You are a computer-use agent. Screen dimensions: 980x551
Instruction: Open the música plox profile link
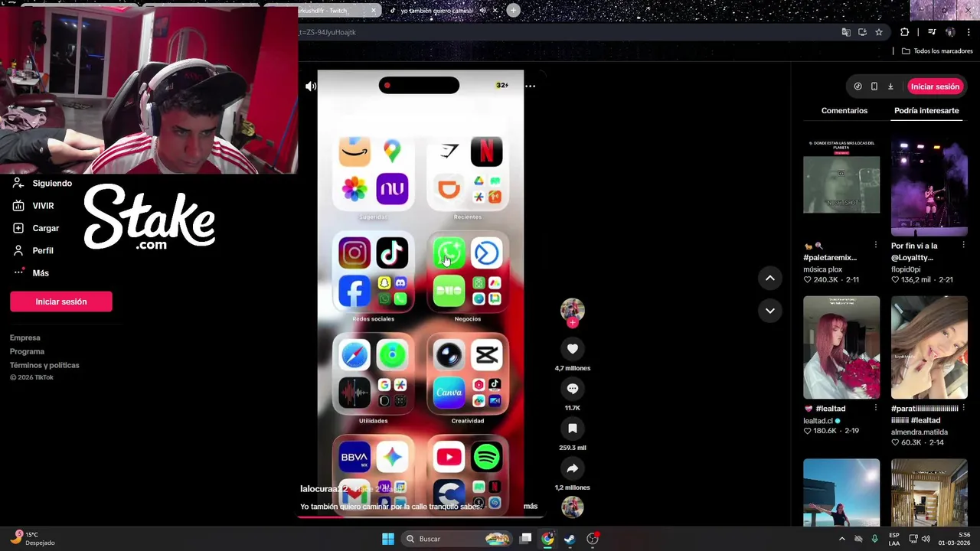click(x=822, y=269)
